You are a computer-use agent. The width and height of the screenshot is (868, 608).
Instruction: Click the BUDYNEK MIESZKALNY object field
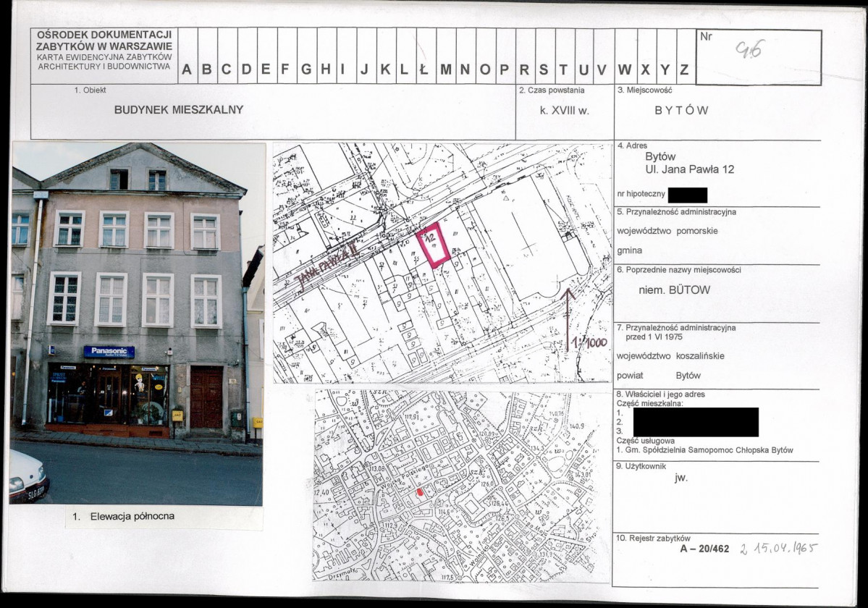click(x=179, y=109)
